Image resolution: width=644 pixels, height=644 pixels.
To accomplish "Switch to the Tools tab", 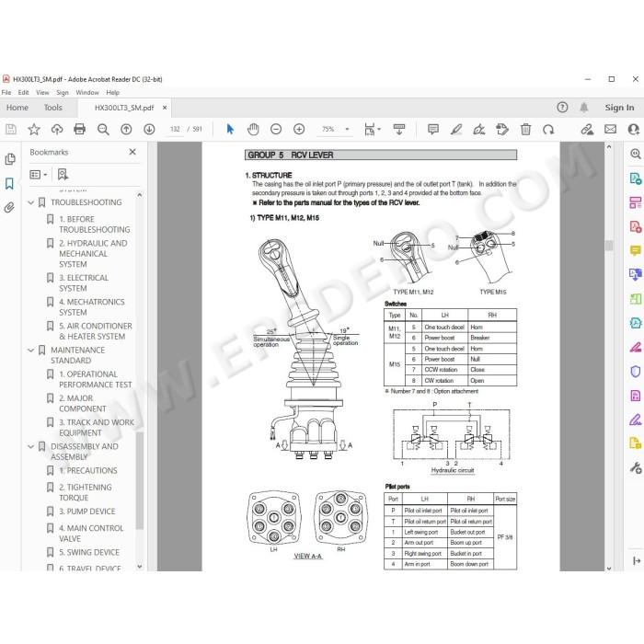I will pyautogui.click(x=53, y=108).
